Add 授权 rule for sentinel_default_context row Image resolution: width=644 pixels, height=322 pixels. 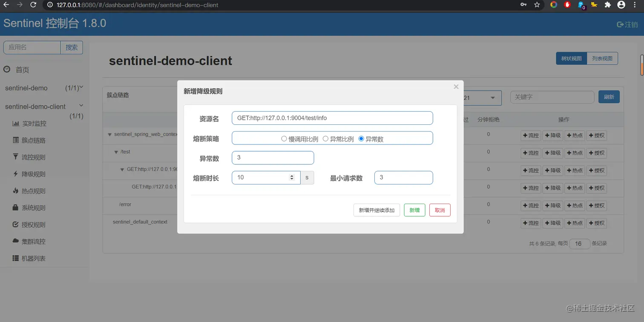[x=597, y=223]
